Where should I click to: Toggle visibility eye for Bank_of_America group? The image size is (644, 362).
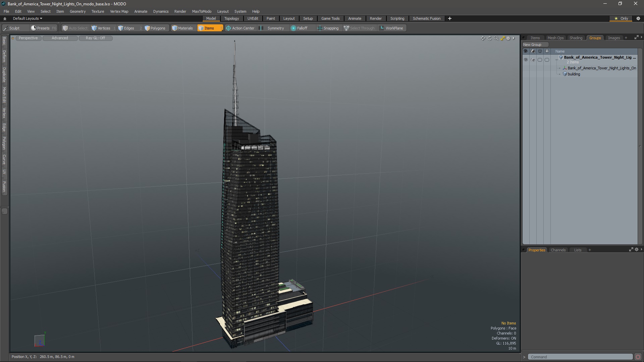526,60
